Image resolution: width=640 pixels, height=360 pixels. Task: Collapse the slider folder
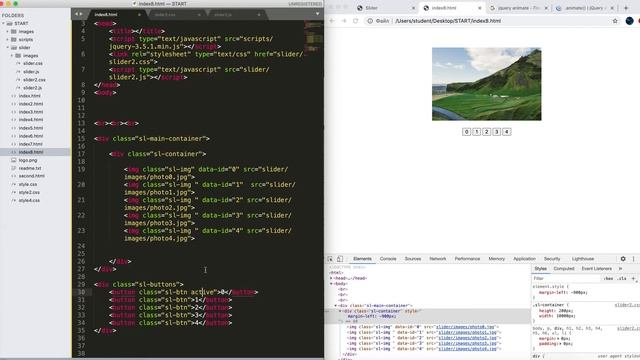7,48
